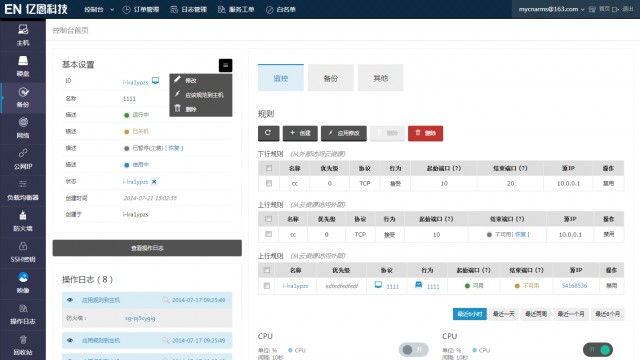Click the x icon next to status i-lra1ypzs

point(154,182)
